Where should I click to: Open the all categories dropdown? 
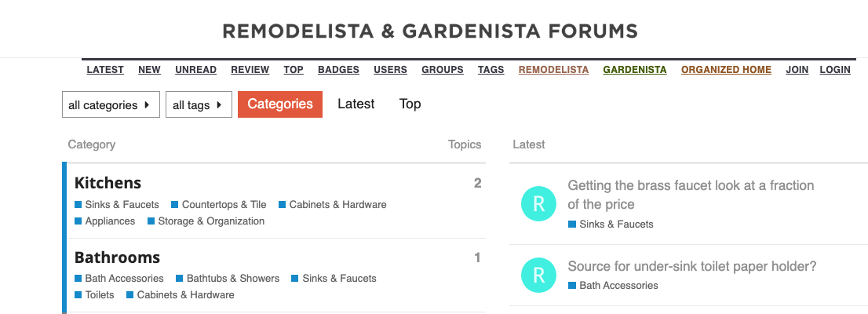[111, 104]
